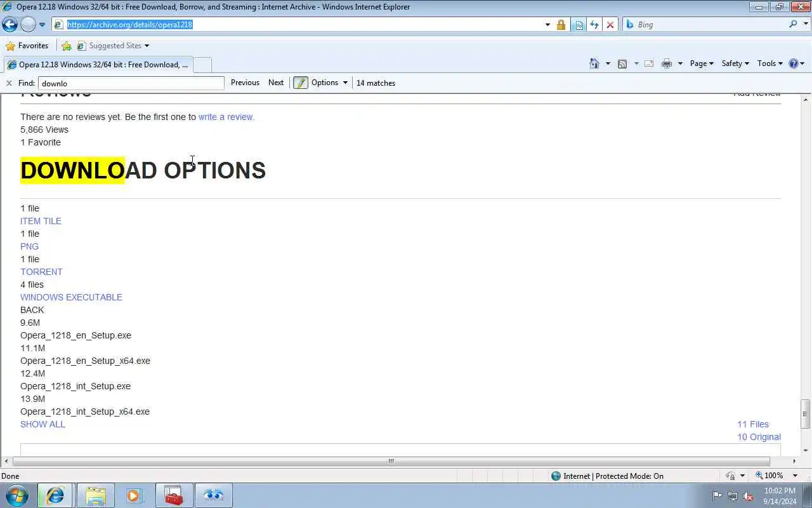Click Internet Explorer taskbar icon

click(x=56, y=495)
